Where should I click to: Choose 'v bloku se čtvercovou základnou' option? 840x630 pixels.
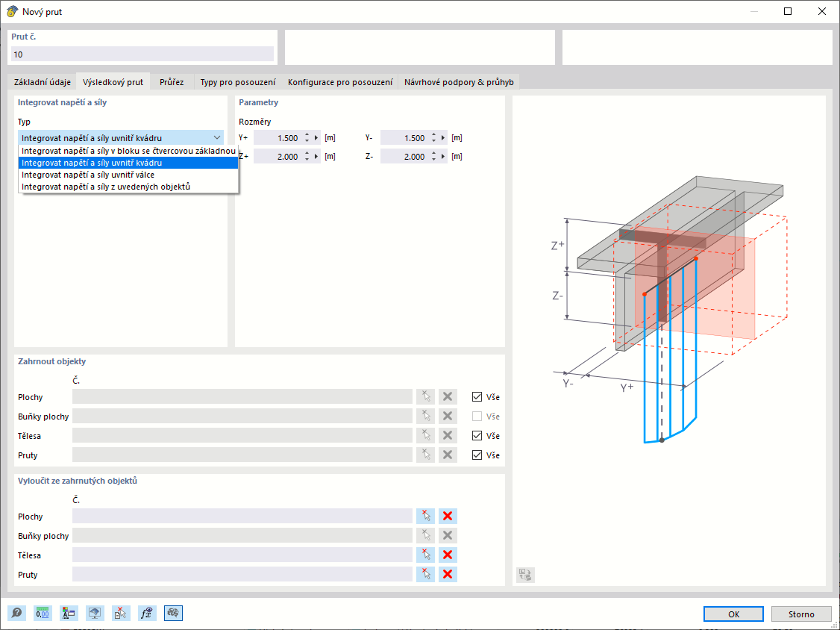[128, 151]
